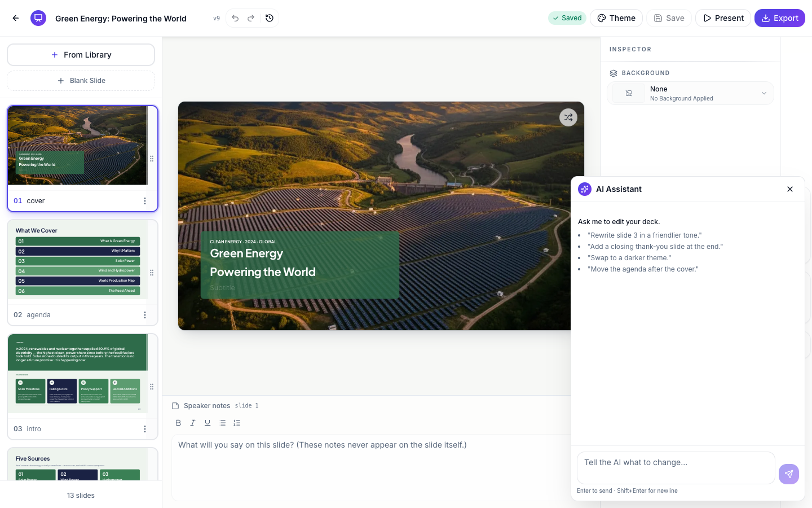Click the '13 slides' count label
Screen dimensions: 812x508
[81, 496]
